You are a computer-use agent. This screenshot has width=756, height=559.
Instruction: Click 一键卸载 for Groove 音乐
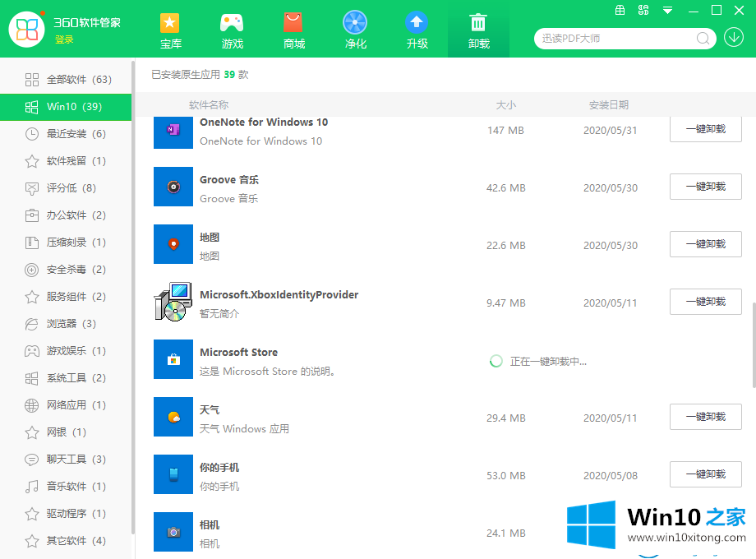click(705, 187)
